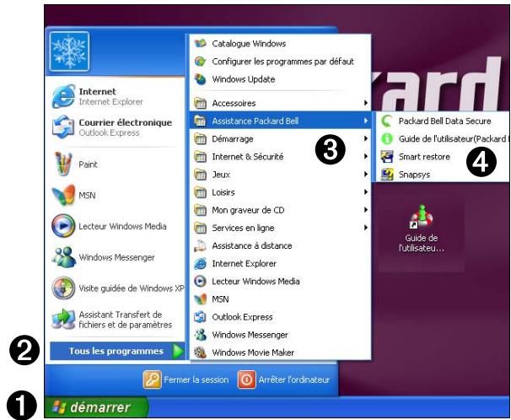511x420 pixels.
Task: Open the Jeux folder entry
Action: click(280, 175)
